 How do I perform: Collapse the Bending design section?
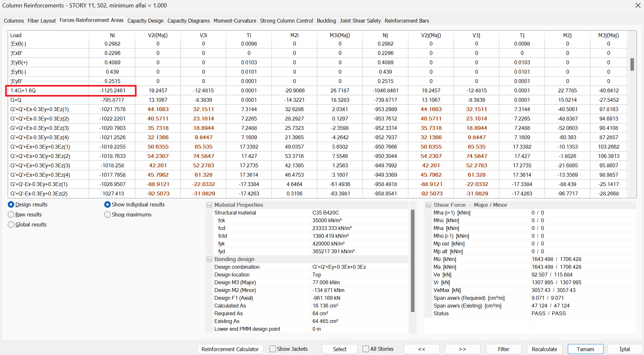[209, 259]
